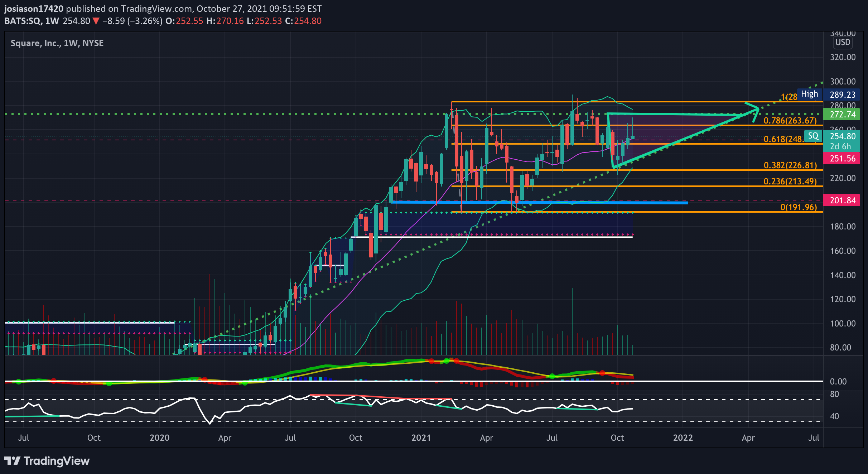The width and height of the screenshot is (868, 474).
Task: Click the H:270.16 high value in header
Action: [225, 21]
